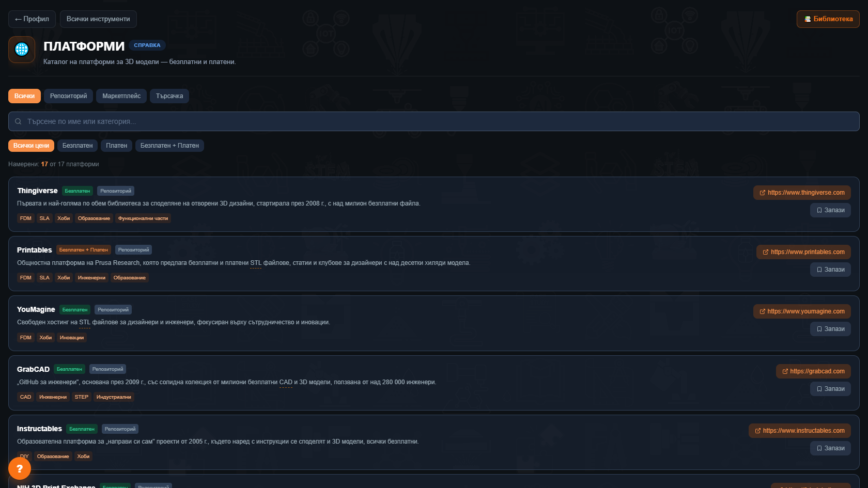This screenshot has height=488, width=868.
Task: Click the GrabCAD title
Action: pos(33,369)
